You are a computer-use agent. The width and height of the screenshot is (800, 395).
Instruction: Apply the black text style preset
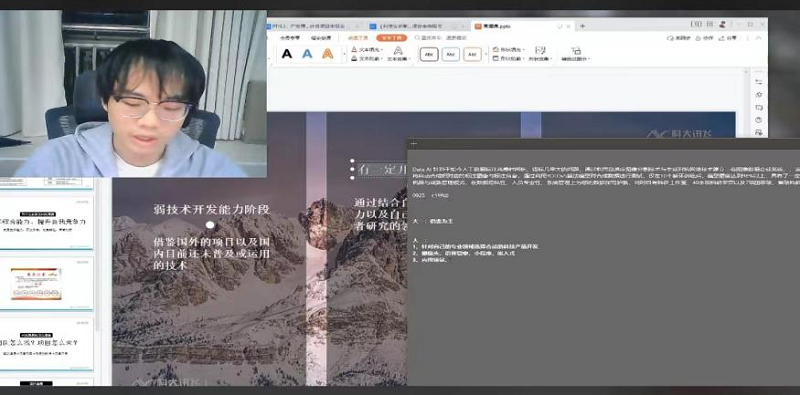tap(287, 54)
